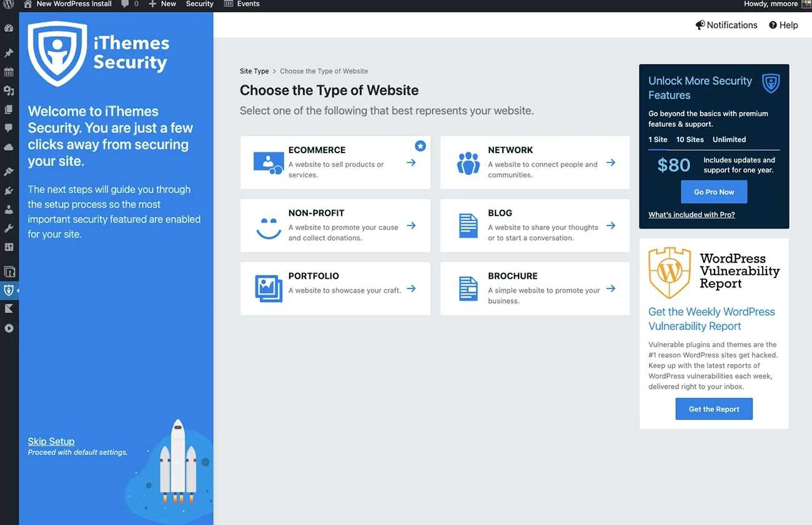Open the Media library sidebar icon

9,91
